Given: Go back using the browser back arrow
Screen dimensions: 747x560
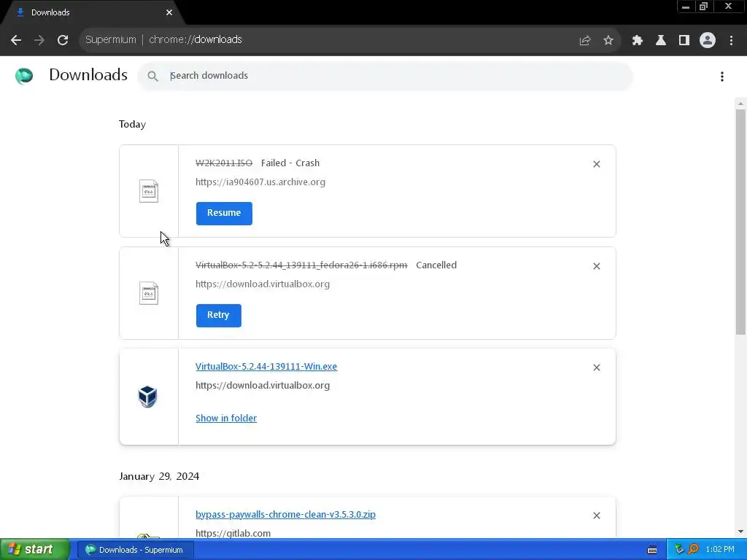Looking at the screenshot, I should 16,40.
